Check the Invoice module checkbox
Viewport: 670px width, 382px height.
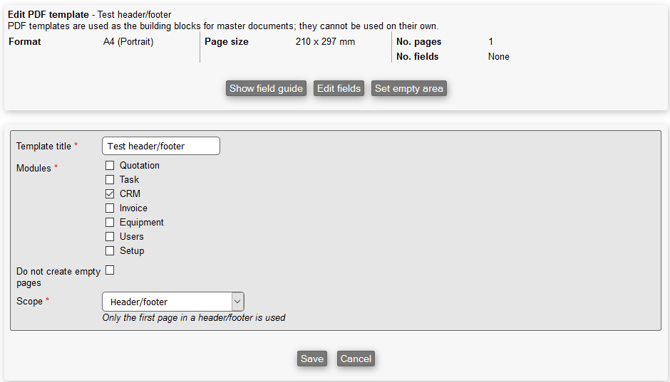110,208
